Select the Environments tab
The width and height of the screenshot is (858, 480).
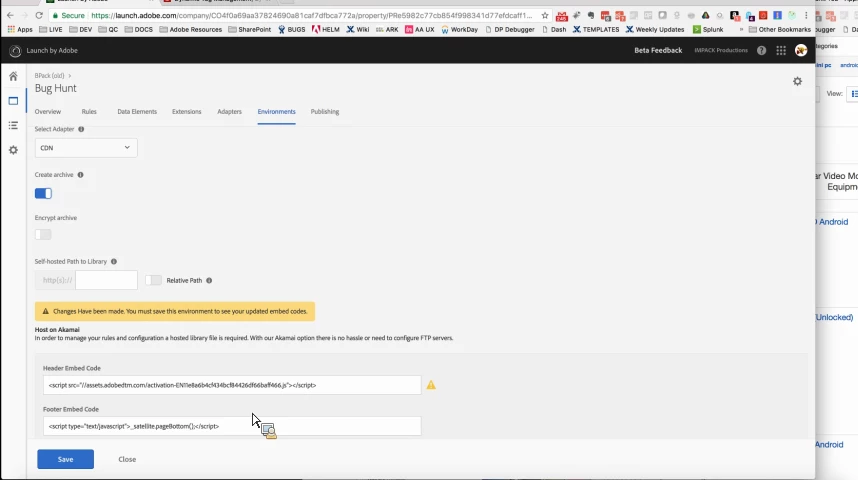(x=276, y=112)
